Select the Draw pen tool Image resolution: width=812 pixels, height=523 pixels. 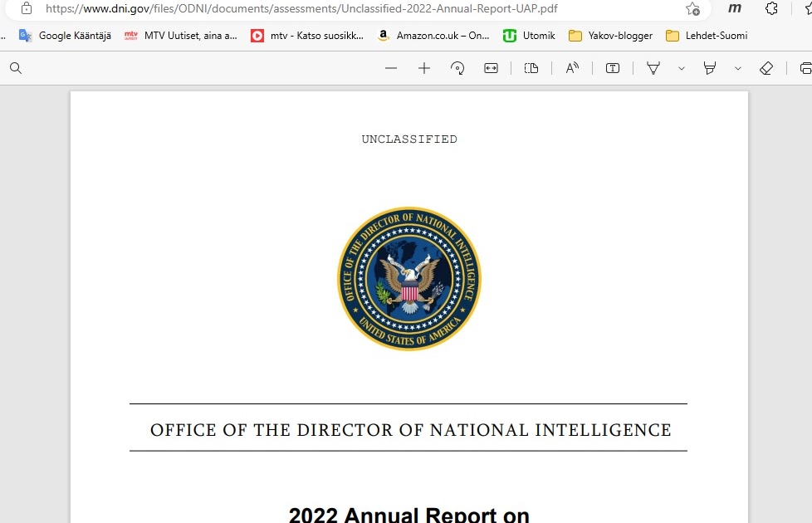click(653, 68)
